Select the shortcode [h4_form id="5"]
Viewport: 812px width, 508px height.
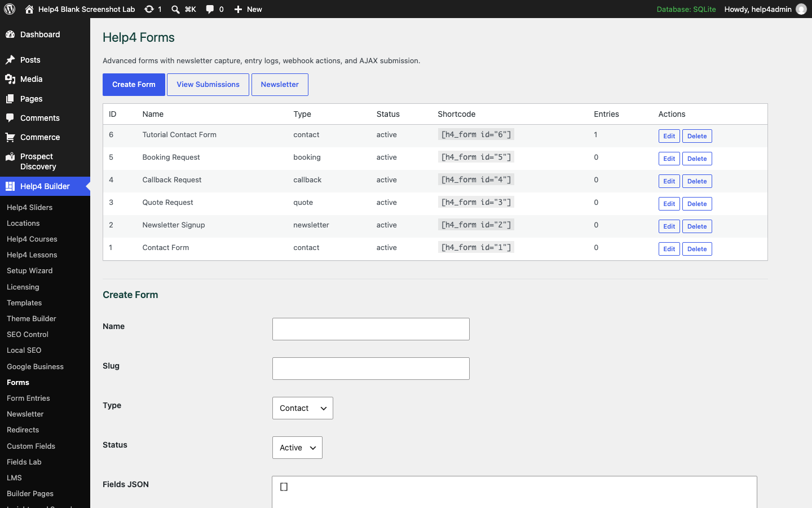(476, 157)
